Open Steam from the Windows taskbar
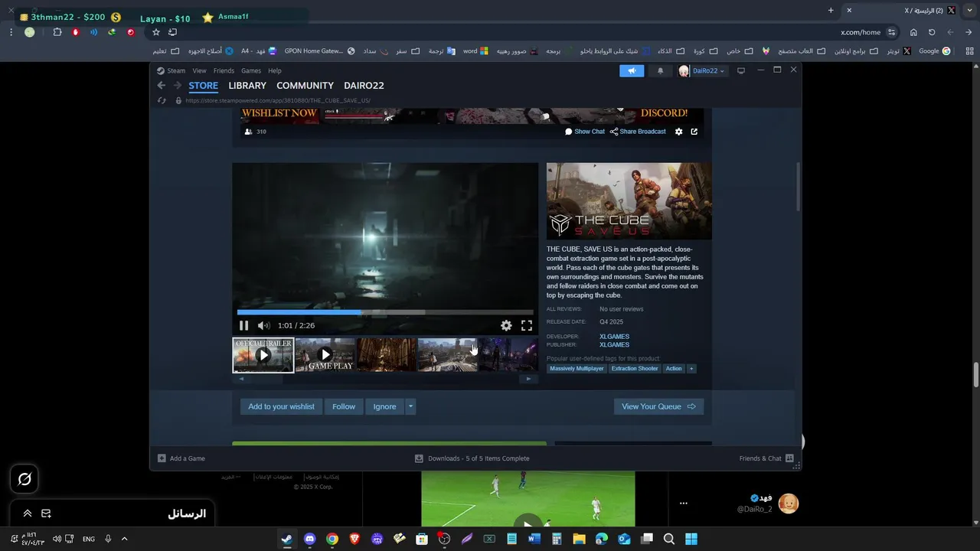This screenshot has width=980, height=551. click(286, 539)
